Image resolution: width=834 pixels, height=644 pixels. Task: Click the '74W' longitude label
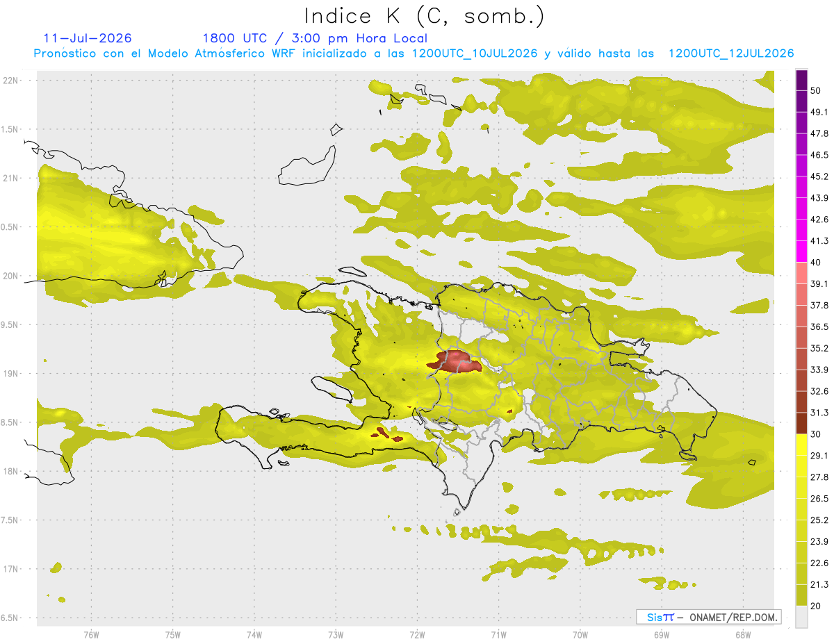[254, 634]
